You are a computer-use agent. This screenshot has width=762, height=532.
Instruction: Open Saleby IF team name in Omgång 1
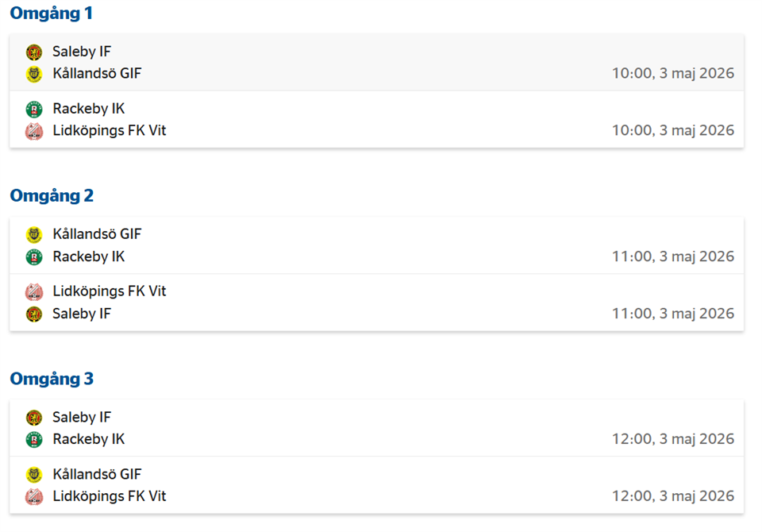[82, 51]
